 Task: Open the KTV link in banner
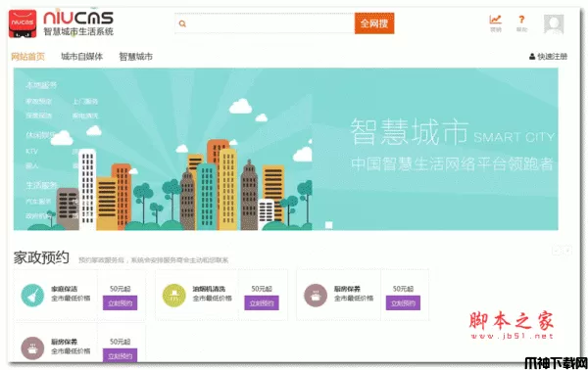pyautogui.click(x=32, y=152)
